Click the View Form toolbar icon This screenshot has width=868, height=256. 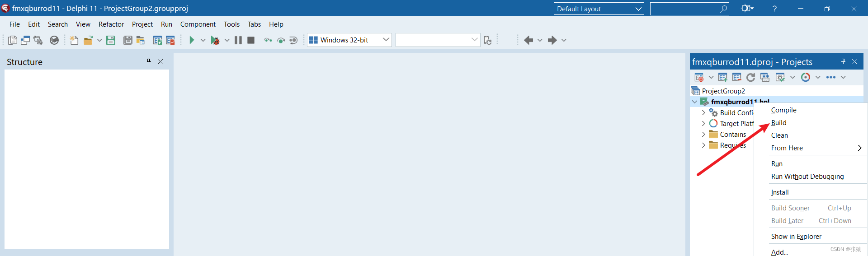coord(25,40)
